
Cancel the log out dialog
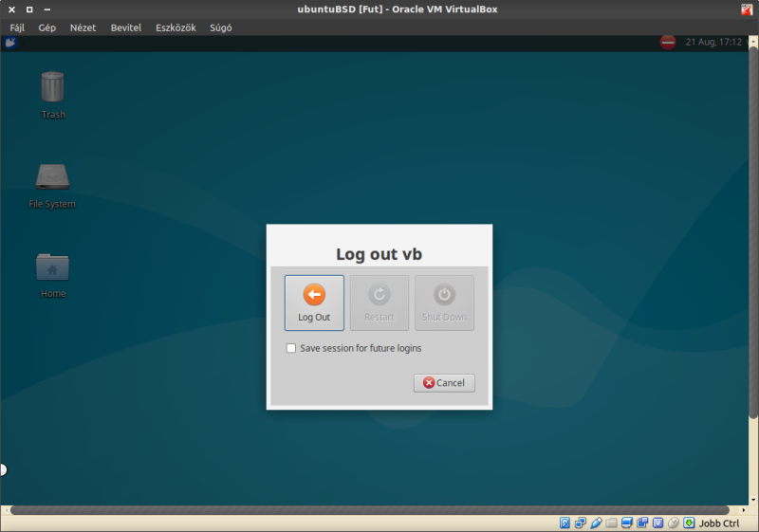(444, 382)
